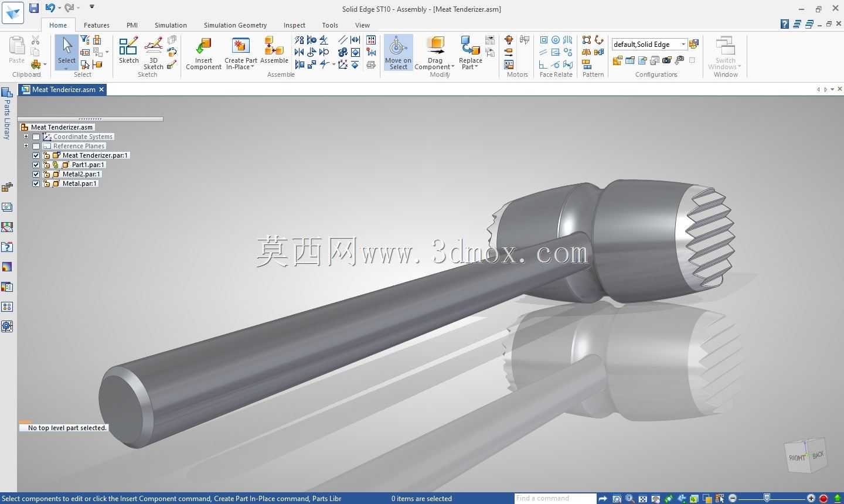Select Part1.par:1 in the tree
The height and width of the screenshot is (504, 844).
(x=88, y=165)
